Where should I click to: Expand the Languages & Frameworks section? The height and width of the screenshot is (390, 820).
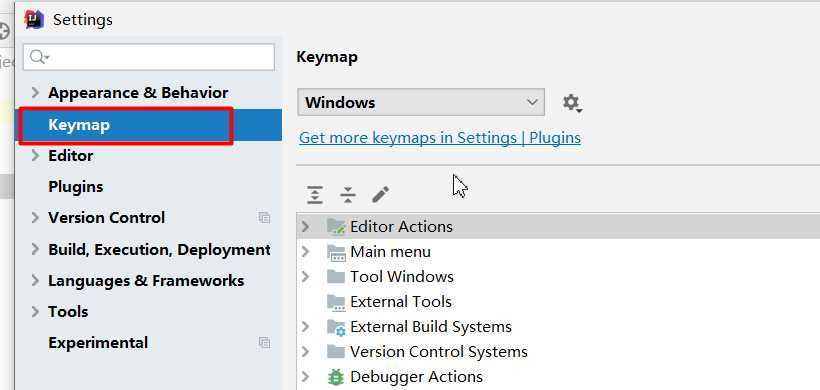[35, 281]
